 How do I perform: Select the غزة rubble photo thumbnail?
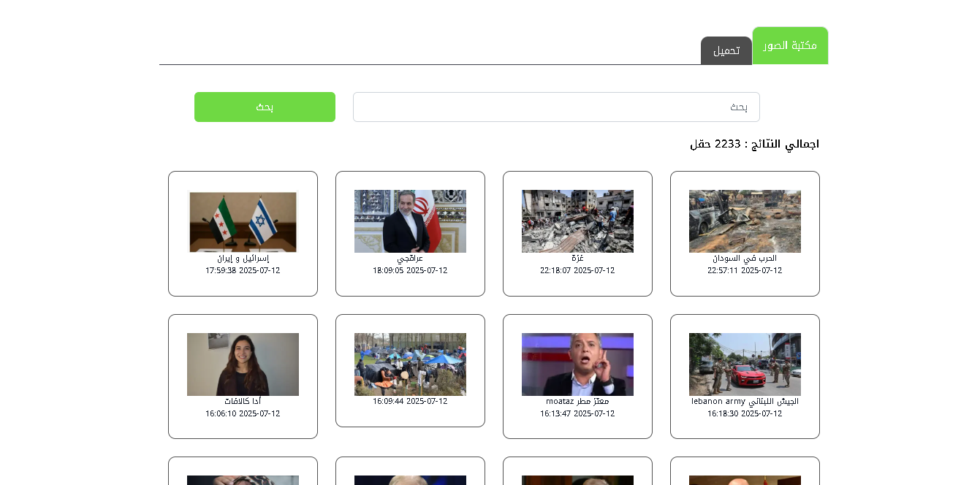tap(577, 221)
